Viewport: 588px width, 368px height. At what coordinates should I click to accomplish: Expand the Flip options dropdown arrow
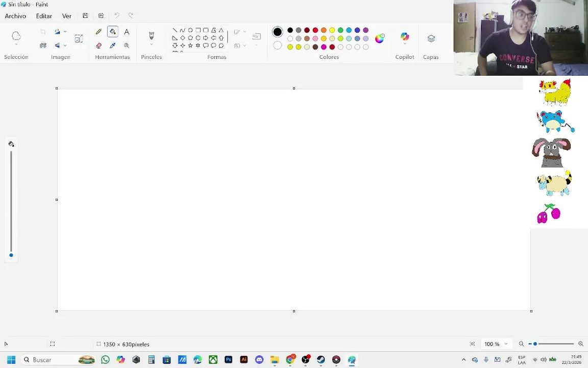tap(65, 45)
